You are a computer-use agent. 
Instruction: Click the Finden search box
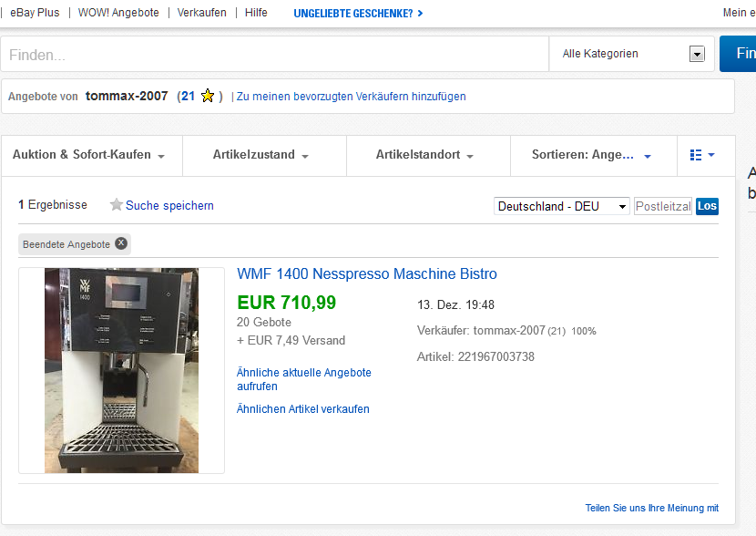pos(273,55)
